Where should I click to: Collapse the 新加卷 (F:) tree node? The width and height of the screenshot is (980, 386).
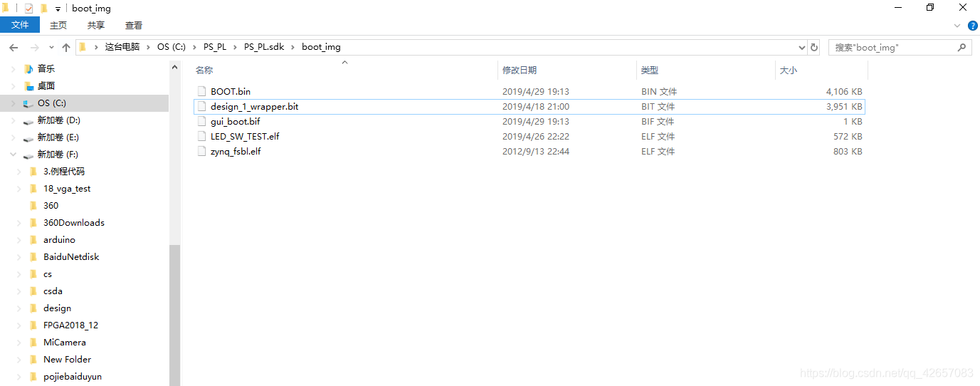(x=14, y=155)
